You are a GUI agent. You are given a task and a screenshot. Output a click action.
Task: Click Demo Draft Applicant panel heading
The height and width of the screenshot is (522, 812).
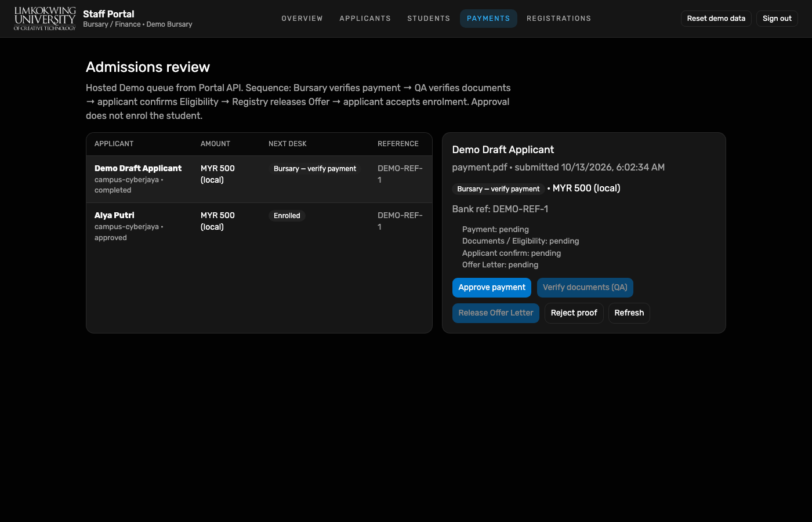click(503, 150)
